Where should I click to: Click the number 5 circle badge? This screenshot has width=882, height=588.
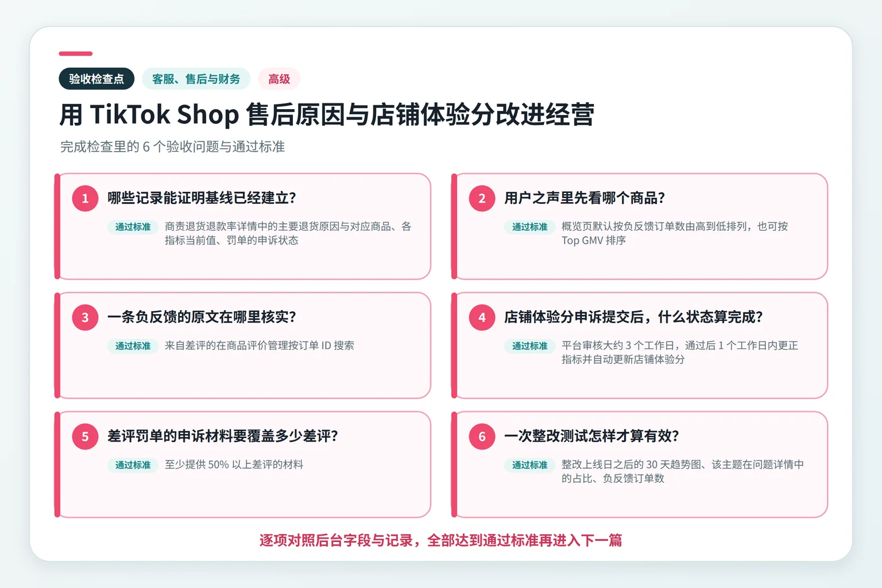point(85,436)
